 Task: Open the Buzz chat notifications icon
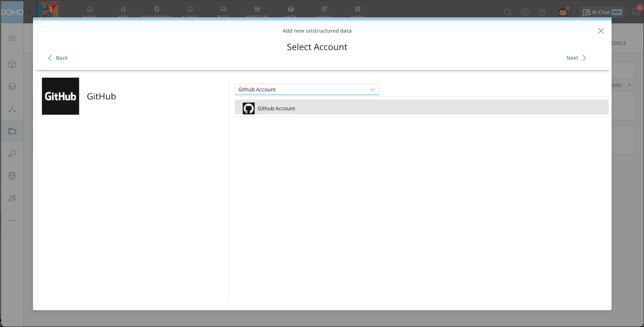pos(636,12)
